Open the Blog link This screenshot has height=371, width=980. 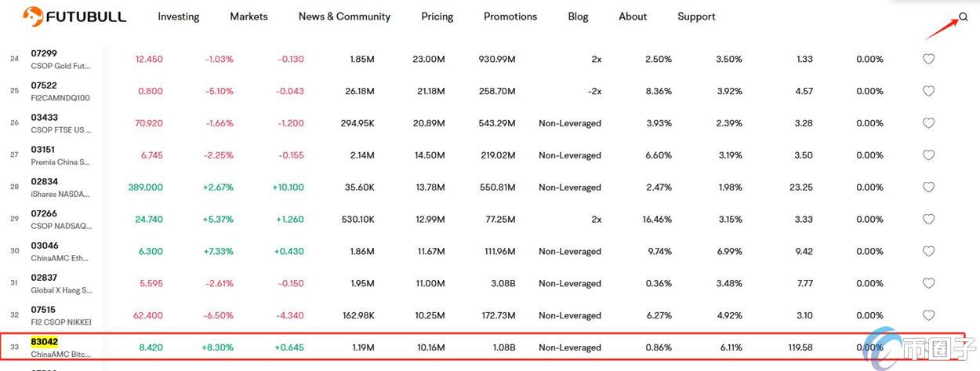pyautogui.click(x=578, y=16)
